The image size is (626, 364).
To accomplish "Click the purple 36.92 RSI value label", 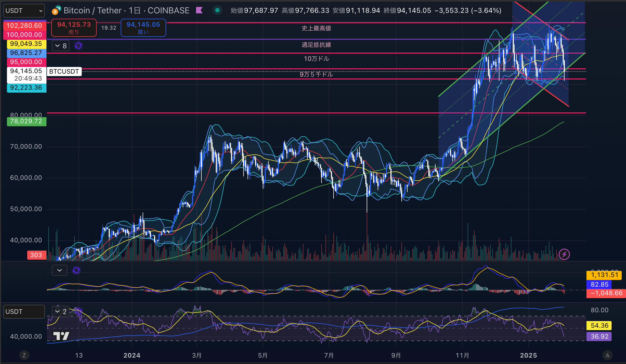I will [599, 337].
